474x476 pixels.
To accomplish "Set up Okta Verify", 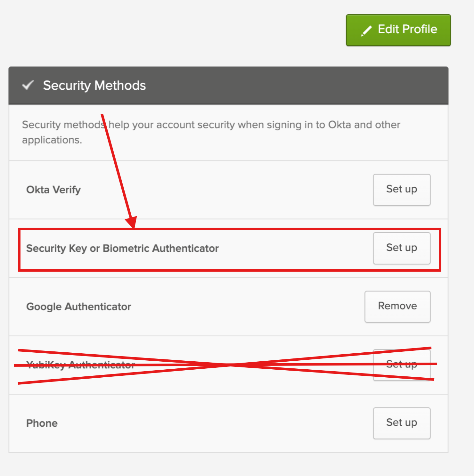I will [x=402, y=190].
